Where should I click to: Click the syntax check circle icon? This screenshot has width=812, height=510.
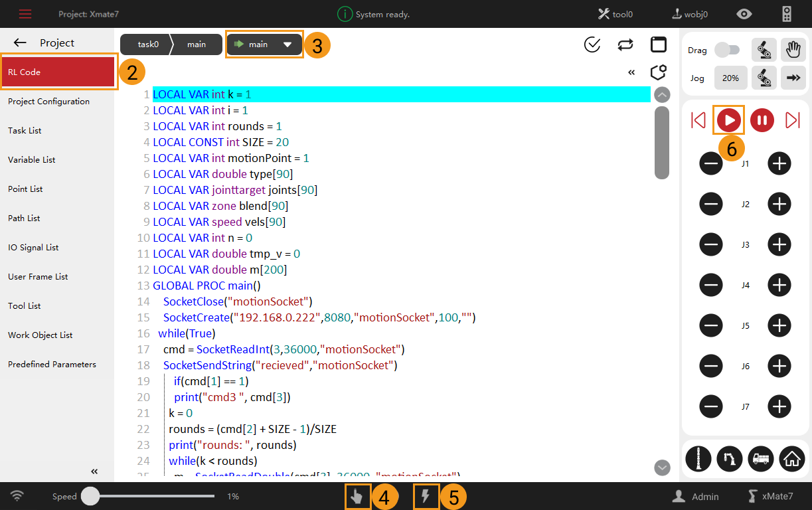click(592, 44)
